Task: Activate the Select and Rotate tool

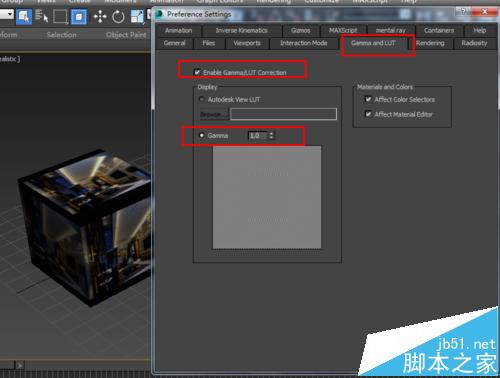Action: [118, 16]
